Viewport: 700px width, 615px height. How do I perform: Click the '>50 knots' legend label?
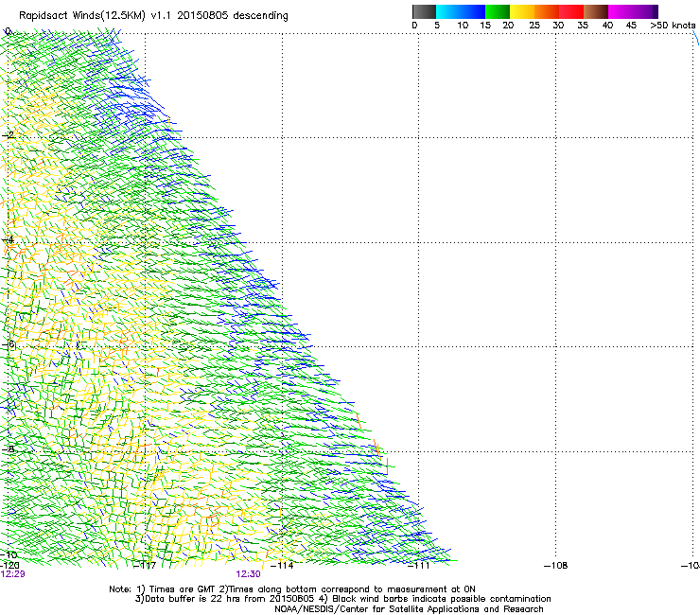(673, 26)
